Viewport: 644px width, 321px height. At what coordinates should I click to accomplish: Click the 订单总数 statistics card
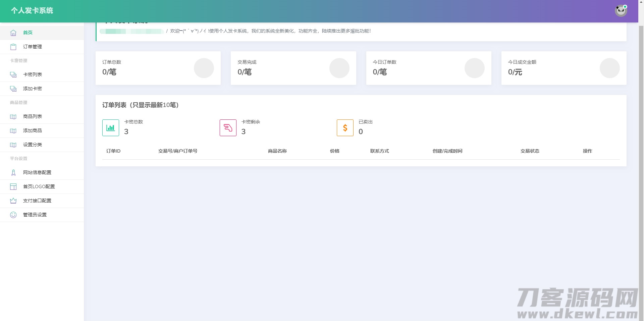point(158,68)
